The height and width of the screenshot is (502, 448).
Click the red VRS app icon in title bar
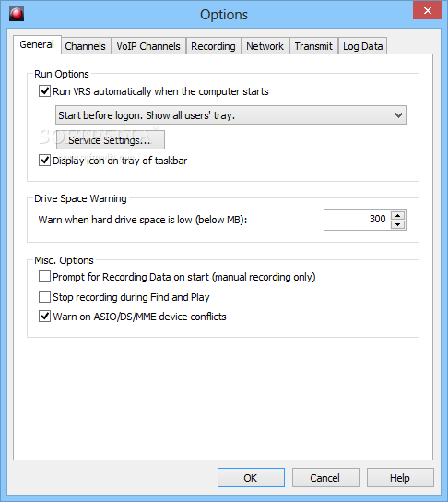coord(17,14)
